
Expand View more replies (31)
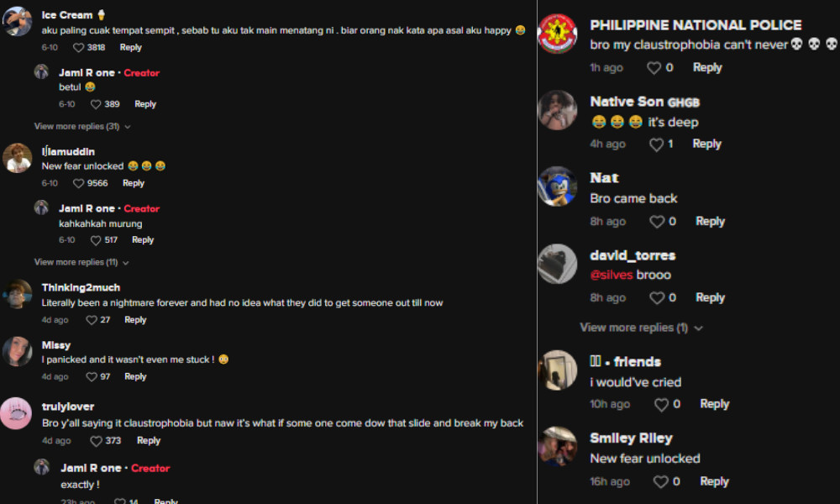pyautogui.click(x=82, y=126)
